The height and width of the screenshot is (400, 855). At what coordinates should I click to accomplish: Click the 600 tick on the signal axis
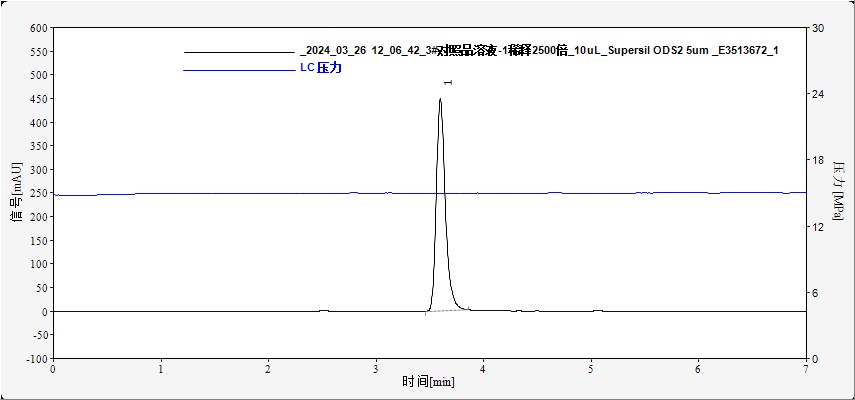pyautogui.click(x=38, y=28)
